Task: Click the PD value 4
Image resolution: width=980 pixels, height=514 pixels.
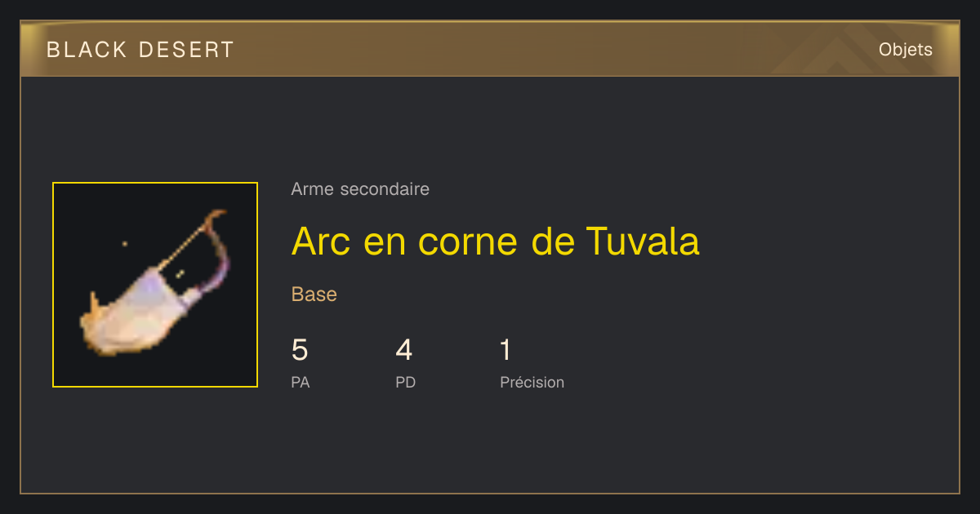Action: 404,350
